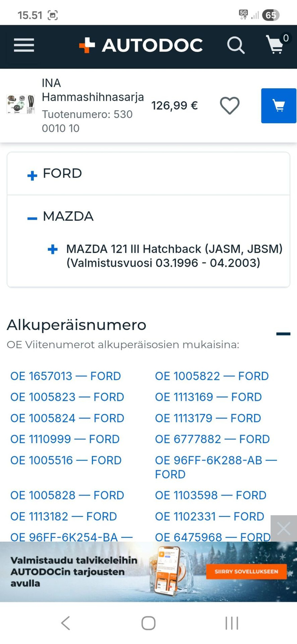Add INA timing belt kit to cart
Viewport: 297px width, 644px height.
click(x=279, y=106)
